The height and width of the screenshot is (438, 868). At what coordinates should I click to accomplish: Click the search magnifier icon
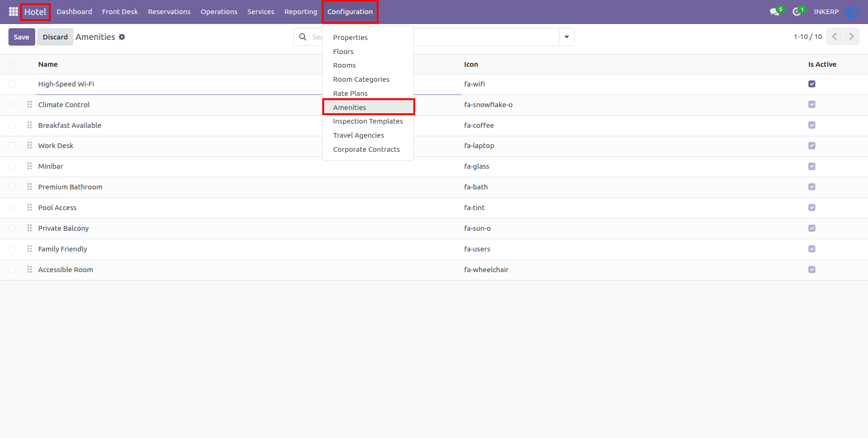(x=303, y=37)
